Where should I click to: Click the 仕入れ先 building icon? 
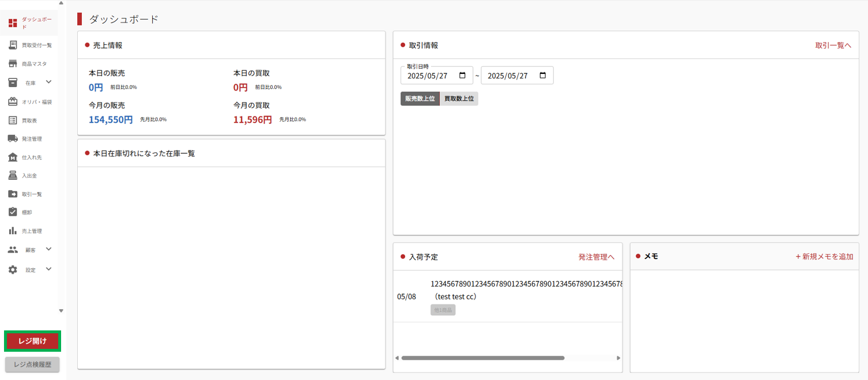(x=13, y=157)
